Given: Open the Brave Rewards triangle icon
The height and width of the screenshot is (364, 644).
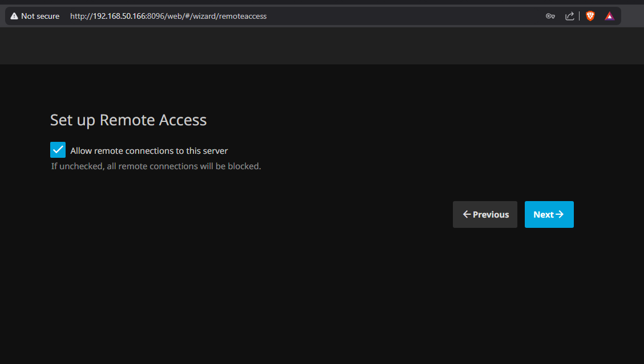Looking at the screenshot, I should click(610, 16).
